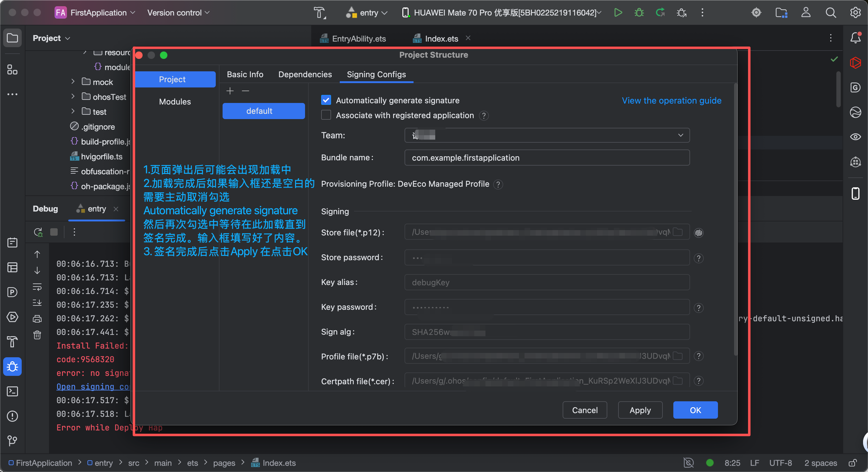The image size is (868, 472).
Task: Open the Terminal tool window icon
Action: (12, 391)
